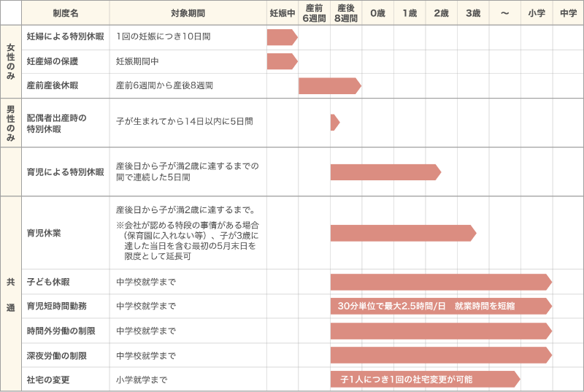The width and height of the screenshot is (584, 392).
Task: Click the 30分単位で最大2.5時間/日 bar
Action: (442, 306)
